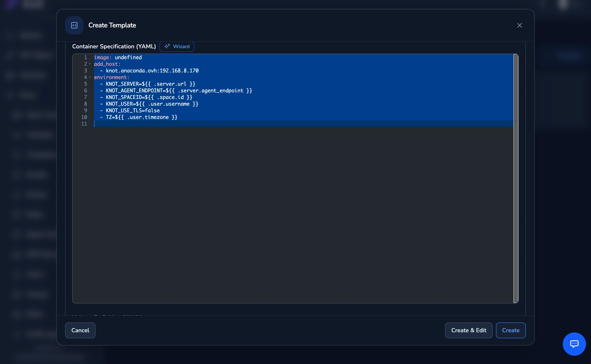Click line number 1 in gutter
Image resolution: width=591 pixels, height=364 pixels.
85,57
